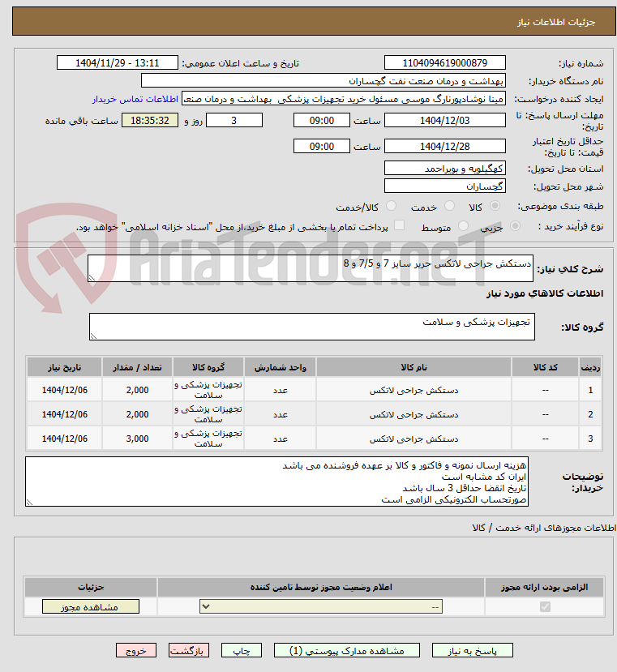This screenshot has height=672, width=617.
Task: Click the توضیحات خریدار text area
Action: coord(276,482)
